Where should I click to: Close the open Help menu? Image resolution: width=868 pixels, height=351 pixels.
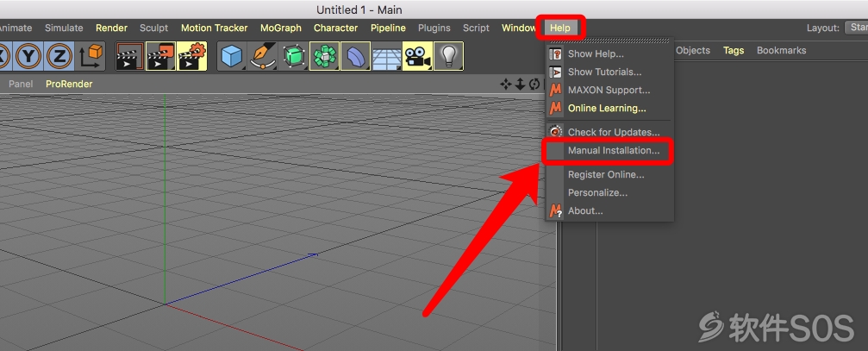[x=560, y=28]
